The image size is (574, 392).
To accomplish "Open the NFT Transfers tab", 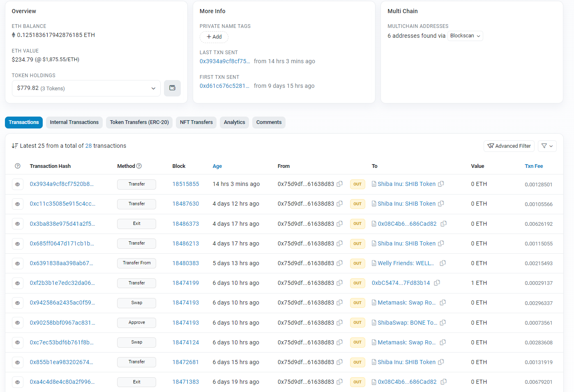I will (x=196, y=122).
